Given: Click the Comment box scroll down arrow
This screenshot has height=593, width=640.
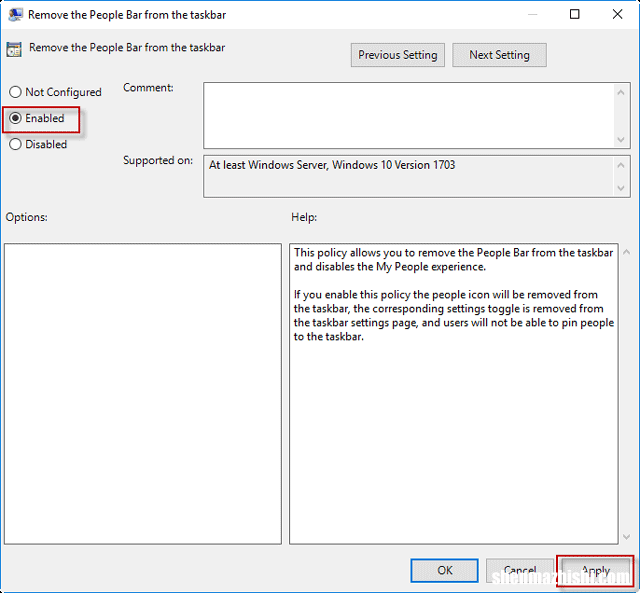Looking at the screenshot, I should [x=621, y=140].
